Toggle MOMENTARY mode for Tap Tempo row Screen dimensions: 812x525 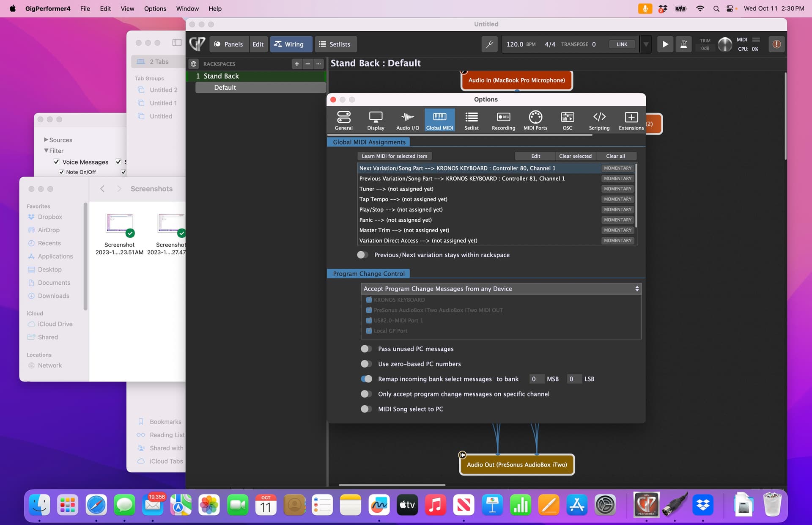click(617, 199)
